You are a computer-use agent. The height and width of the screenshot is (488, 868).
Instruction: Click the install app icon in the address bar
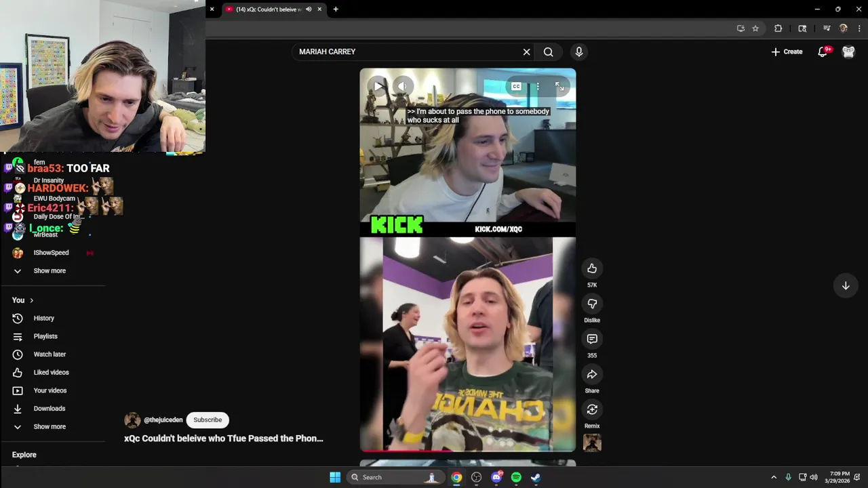tap(741, 28)
